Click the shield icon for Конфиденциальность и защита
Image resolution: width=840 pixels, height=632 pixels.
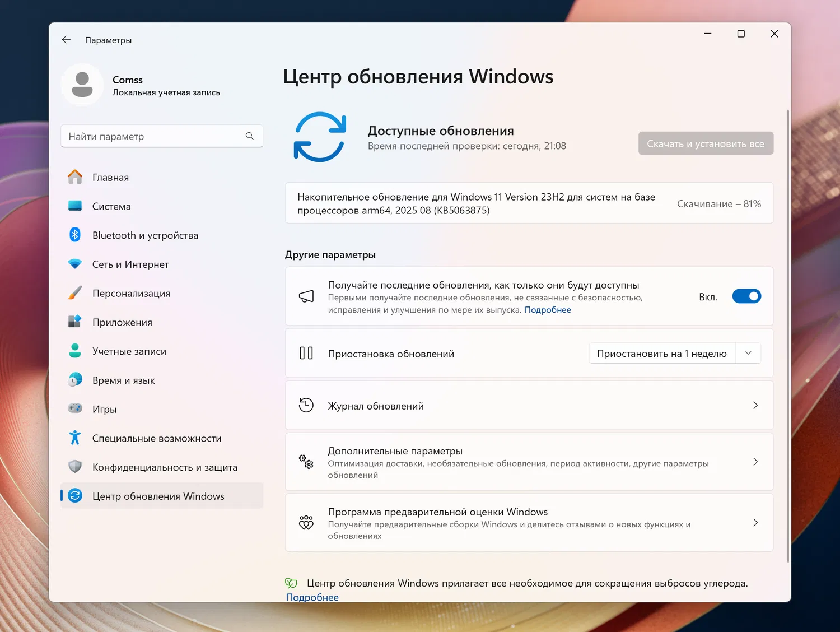point(75,467)
